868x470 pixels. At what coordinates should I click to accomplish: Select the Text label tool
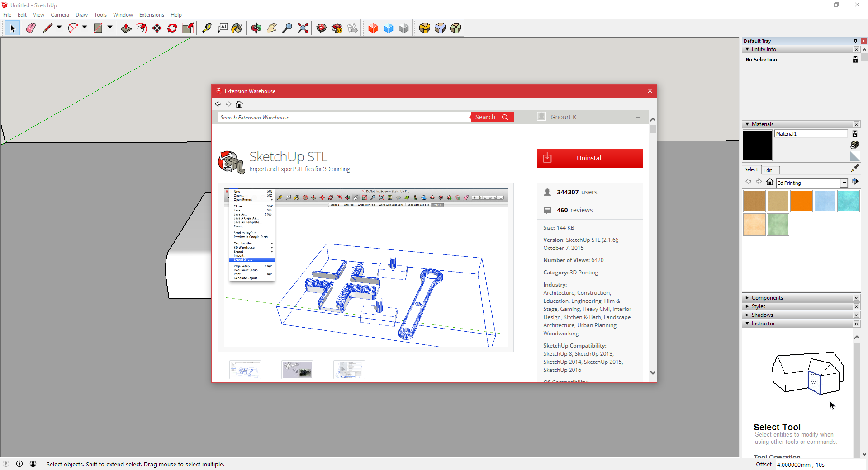click(223, 28)
